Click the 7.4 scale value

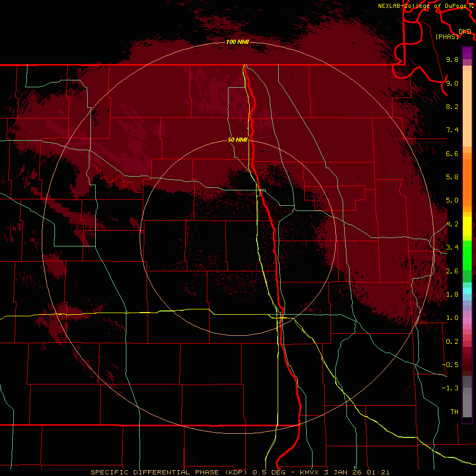pyautogui.click(x=452, y=130)
